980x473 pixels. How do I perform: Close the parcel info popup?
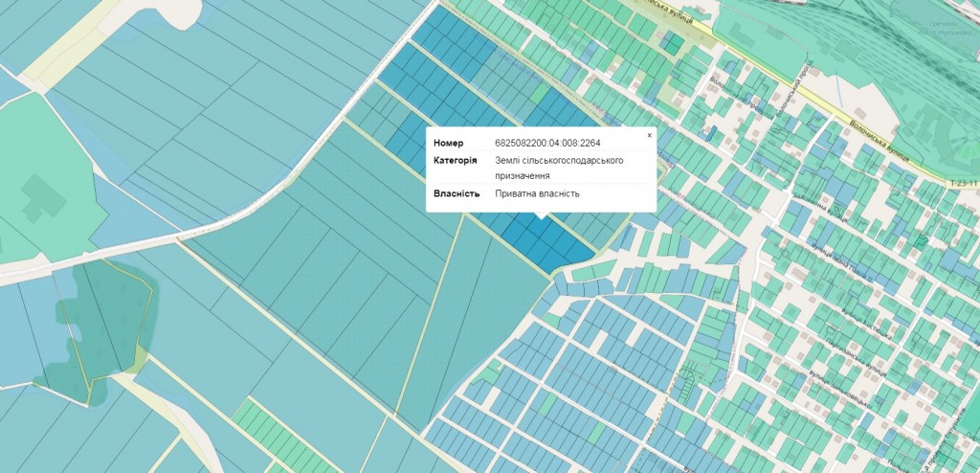point(649,136)
